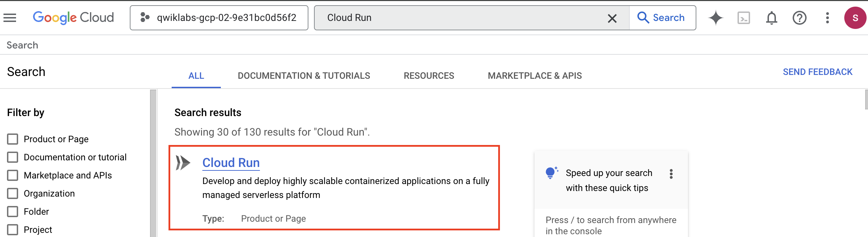Click the 'Speed up your search' tip text
The width and height of the screenshot is (868, 237).
(609, 180)
